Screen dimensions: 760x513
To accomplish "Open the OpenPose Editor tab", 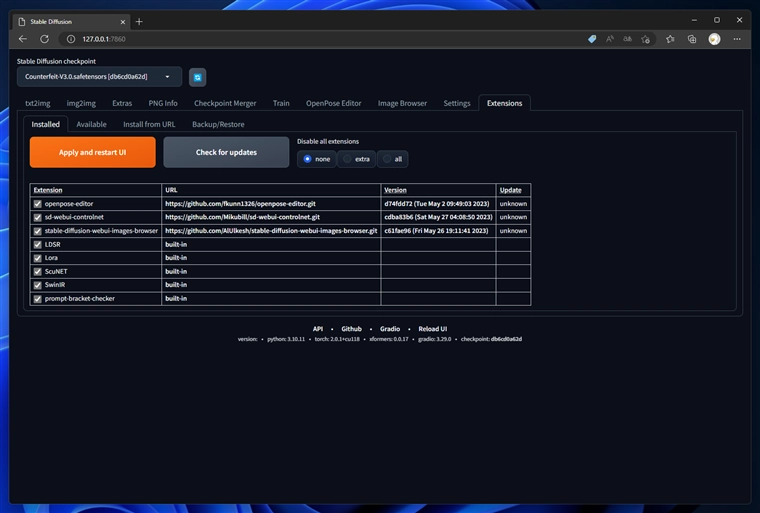I will pos(333,103).
